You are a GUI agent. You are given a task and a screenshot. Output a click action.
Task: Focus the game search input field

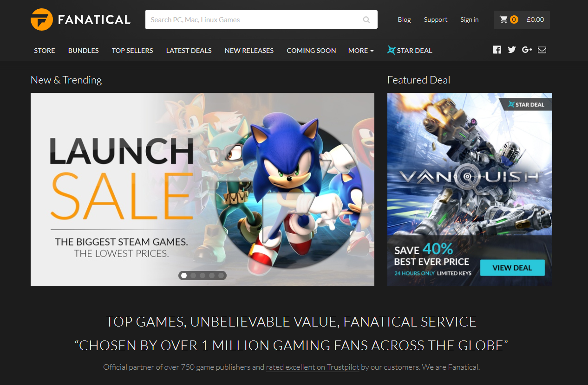[x=261, y=19]
